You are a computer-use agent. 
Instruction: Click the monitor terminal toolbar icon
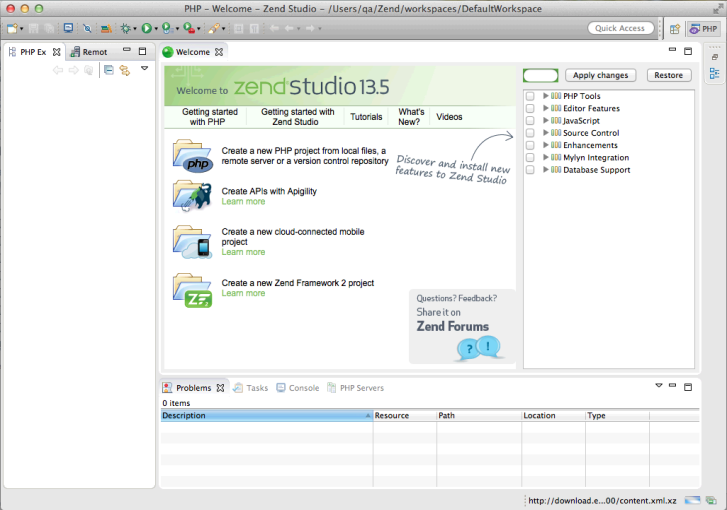coord(68,28)
